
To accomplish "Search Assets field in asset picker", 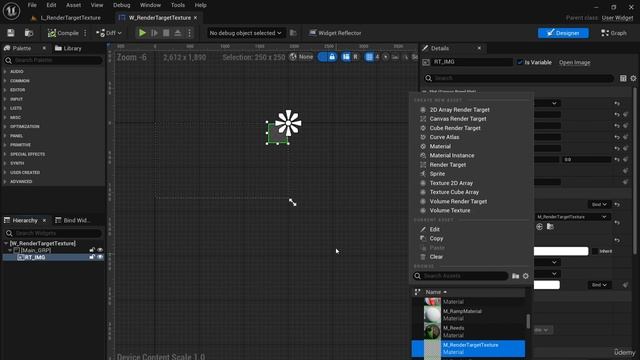I will pos(460,276).
